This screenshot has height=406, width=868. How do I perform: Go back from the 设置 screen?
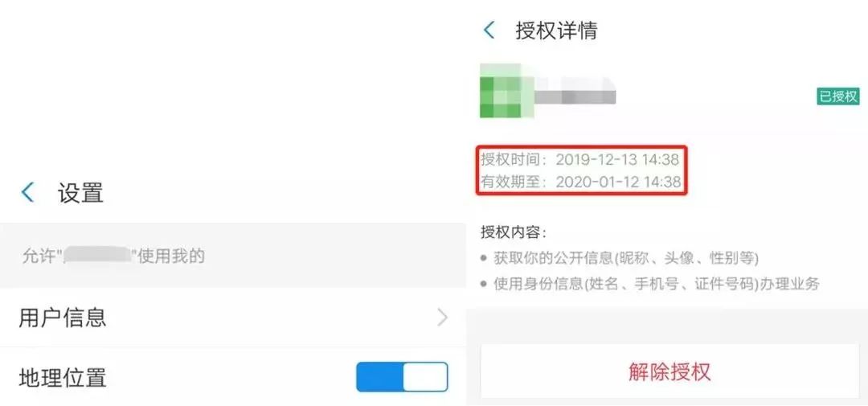click(27, 193)
